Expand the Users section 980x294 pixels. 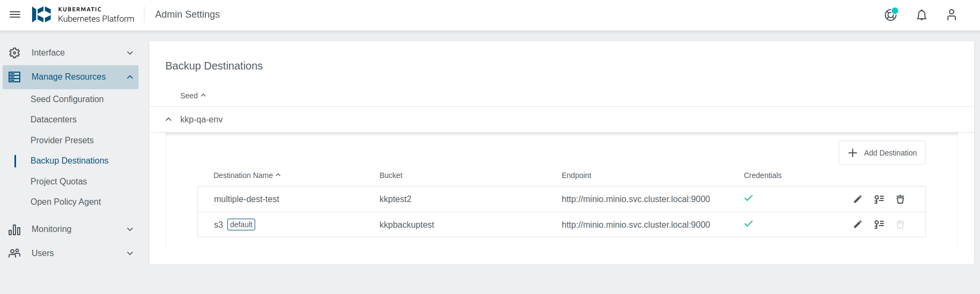[x=71, y=253]
